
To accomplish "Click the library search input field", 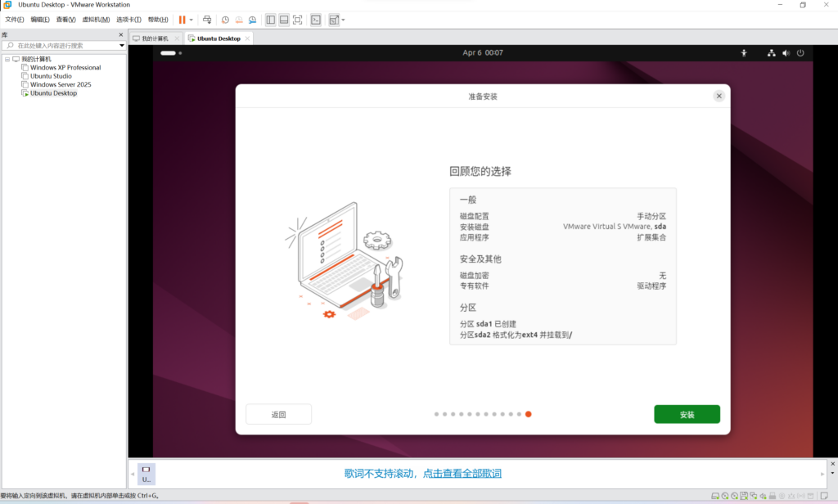I will tap(61, 46).
